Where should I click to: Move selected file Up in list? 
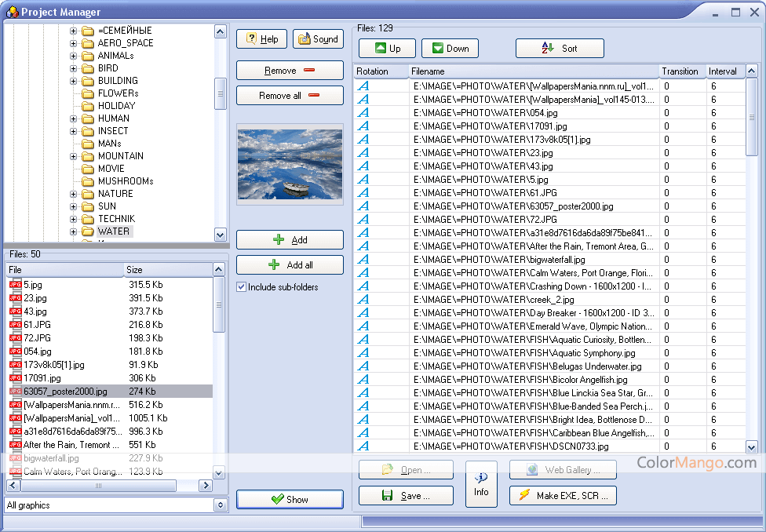tap(387, 49)
